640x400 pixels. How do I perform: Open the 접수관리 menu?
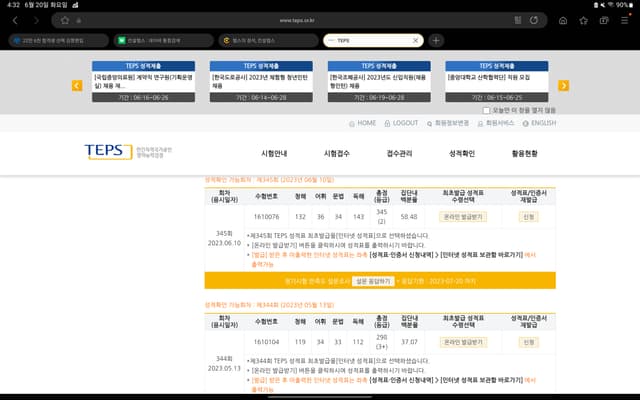pyautogui.click(x=399, y=153)
